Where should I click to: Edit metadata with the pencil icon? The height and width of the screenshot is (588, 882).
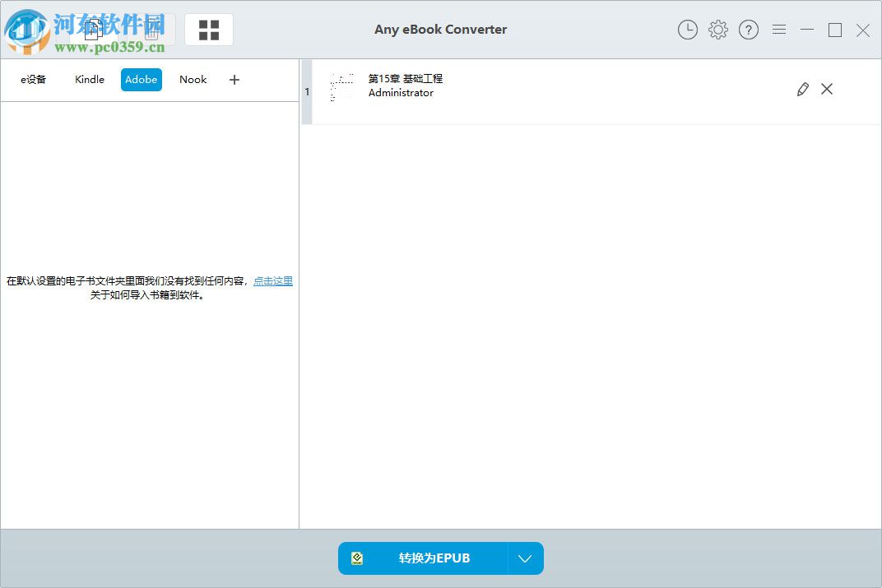pos(803,89)
